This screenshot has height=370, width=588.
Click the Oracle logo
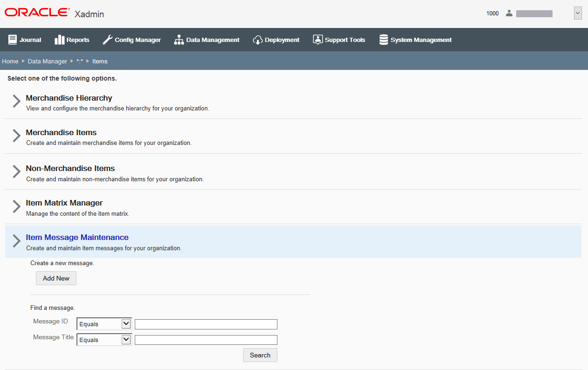point(37,13)
